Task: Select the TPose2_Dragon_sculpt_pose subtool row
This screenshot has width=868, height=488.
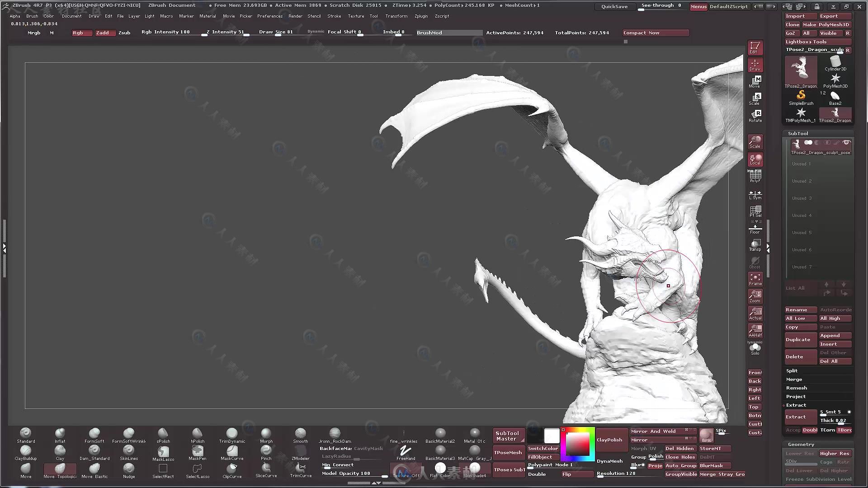Action: pyautogui.click(x=821, y=147)
